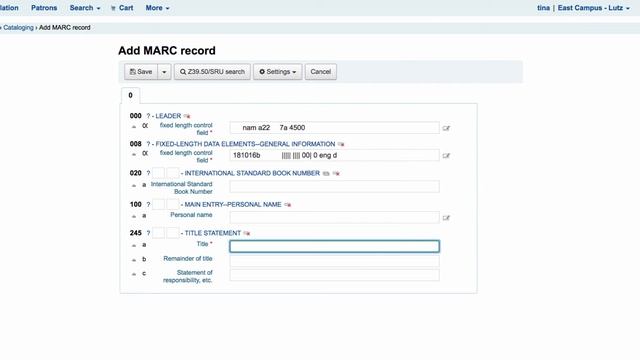Move up icon for Title subfield a
This screenshot has height=360, width=640.
tap(134, 246)
